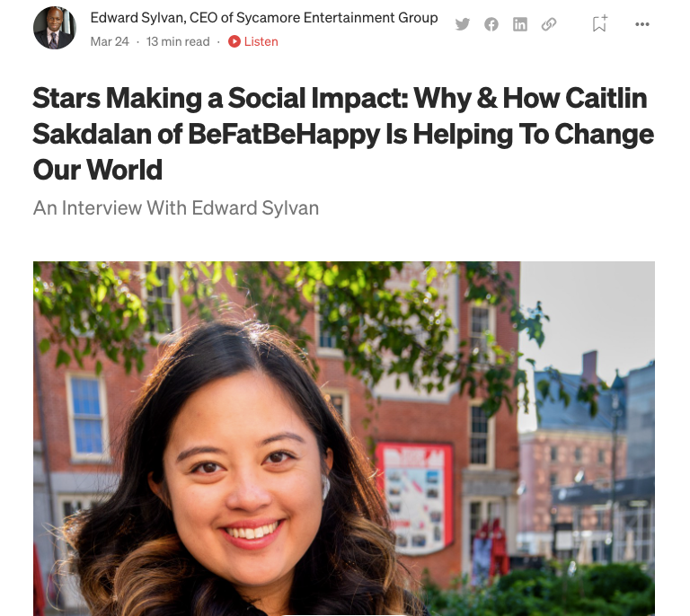The image size is (690, 616).
Task: Open the three-dot more options menu
Action: click(642, 24)
